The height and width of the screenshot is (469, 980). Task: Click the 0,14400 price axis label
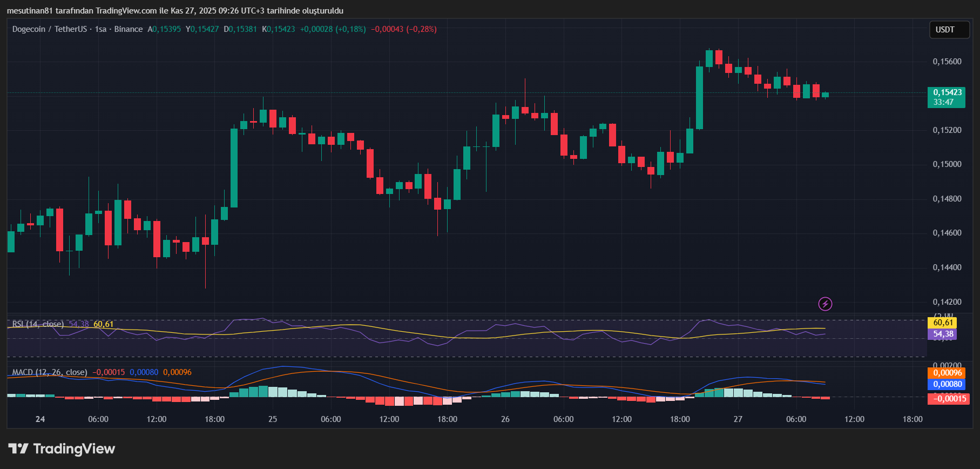tap(947, 267)
